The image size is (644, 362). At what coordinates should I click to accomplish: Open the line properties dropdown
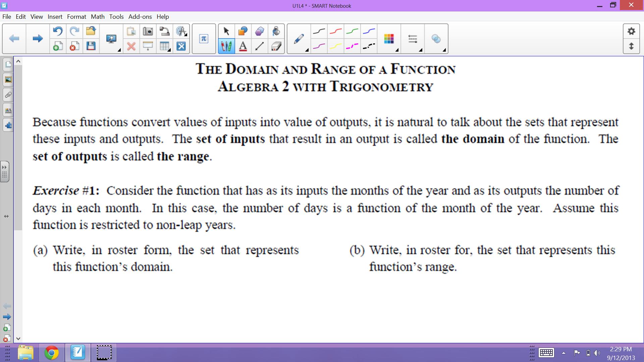(x=420, y=51)
